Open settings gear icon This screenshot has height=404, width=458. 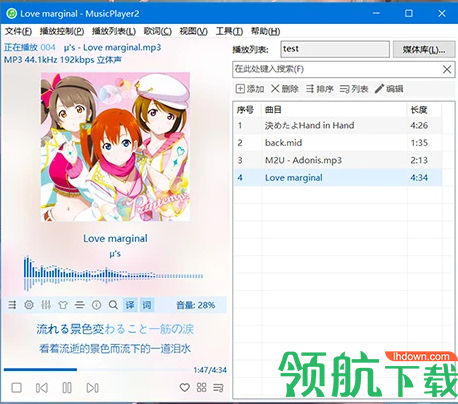pyautogui.click(x=29, y=305)
